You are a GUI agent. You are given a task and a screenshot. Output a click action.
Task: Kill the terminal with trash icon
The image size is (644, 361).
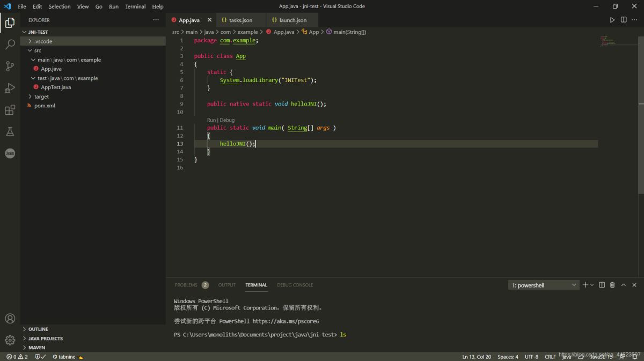(x=612, y=285)
